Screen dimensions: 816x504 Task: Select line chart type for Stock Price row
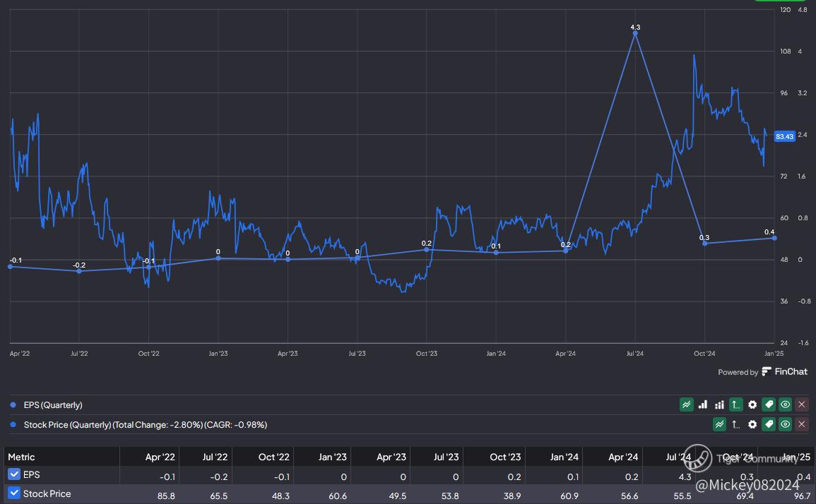click(x=719, y=424)
